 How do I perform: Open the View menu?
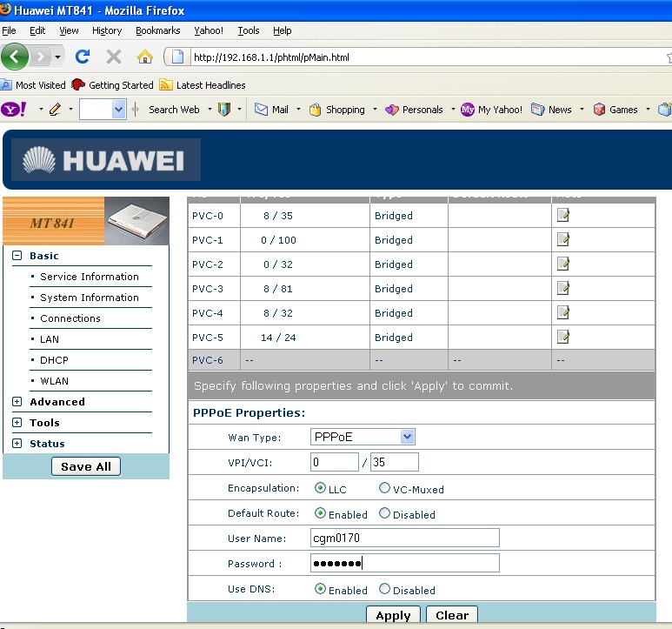69,30
